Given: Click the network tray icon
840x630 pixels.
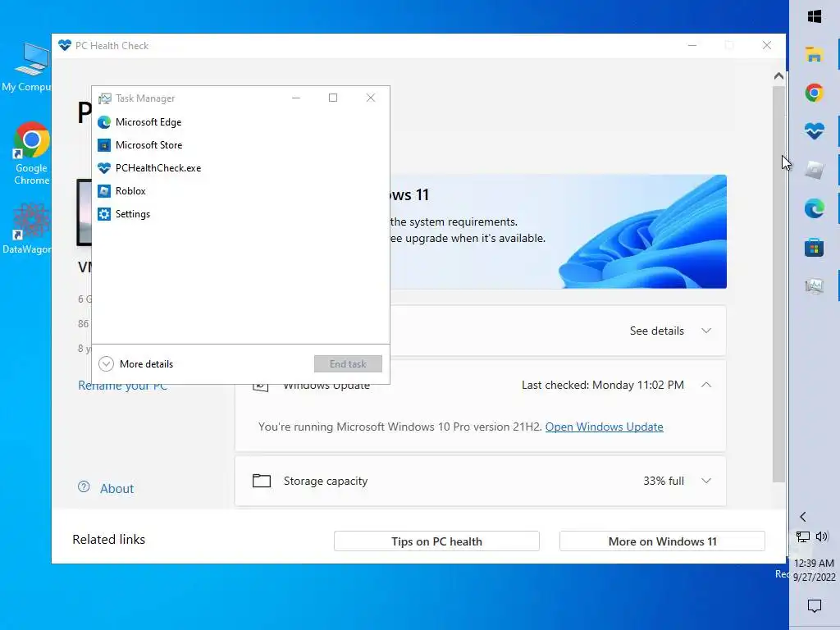Looking at the screenshot, I should (802, 536).
